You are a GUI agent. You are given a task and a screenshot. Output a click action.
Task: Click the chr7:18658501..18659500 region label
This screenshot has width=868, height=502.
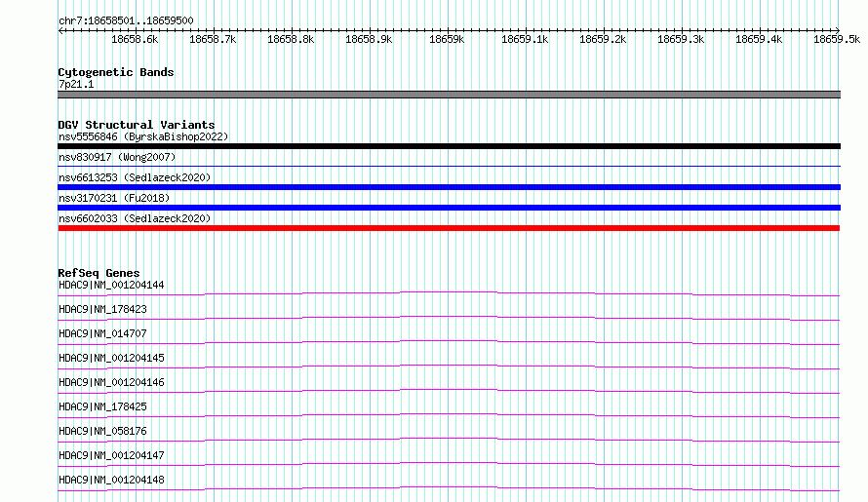click(126, 20)
